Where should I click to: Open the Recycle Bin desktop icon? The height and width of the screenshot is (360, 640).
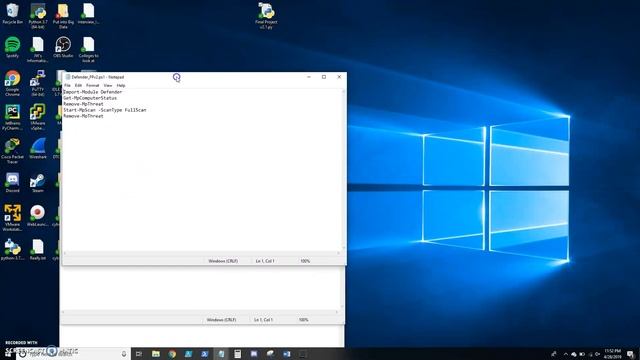click(12, 13)
